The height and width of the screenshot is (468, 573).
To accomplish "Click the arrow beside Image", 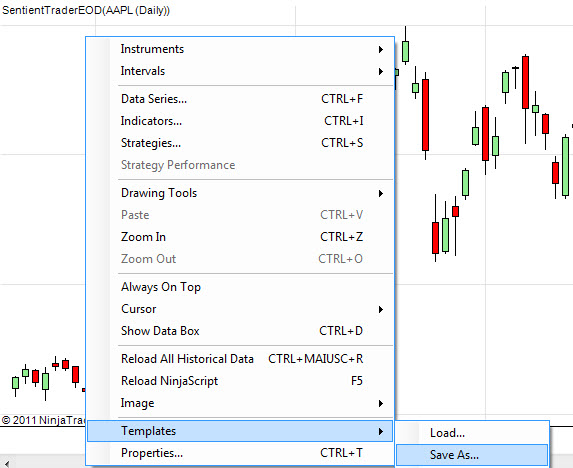I will (x=381, y=403).
